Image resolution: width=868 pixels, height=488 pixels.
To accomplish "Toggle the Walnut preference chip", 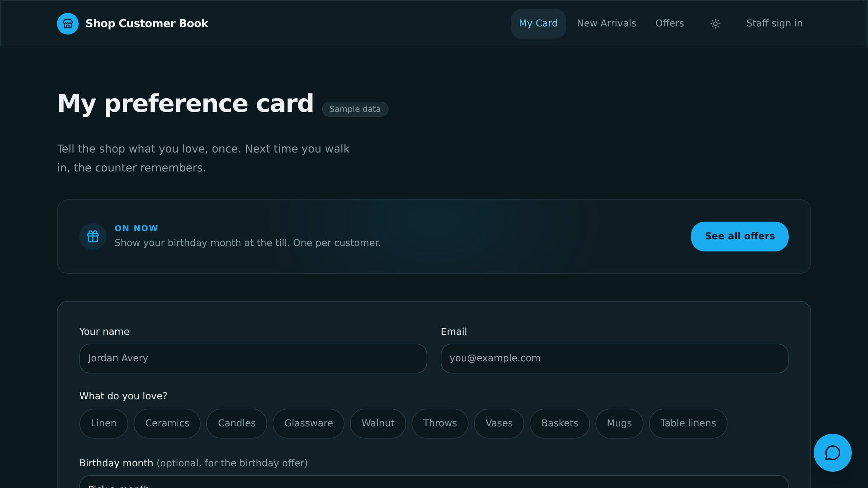I will pyautogui.click(x=378, y=423).
